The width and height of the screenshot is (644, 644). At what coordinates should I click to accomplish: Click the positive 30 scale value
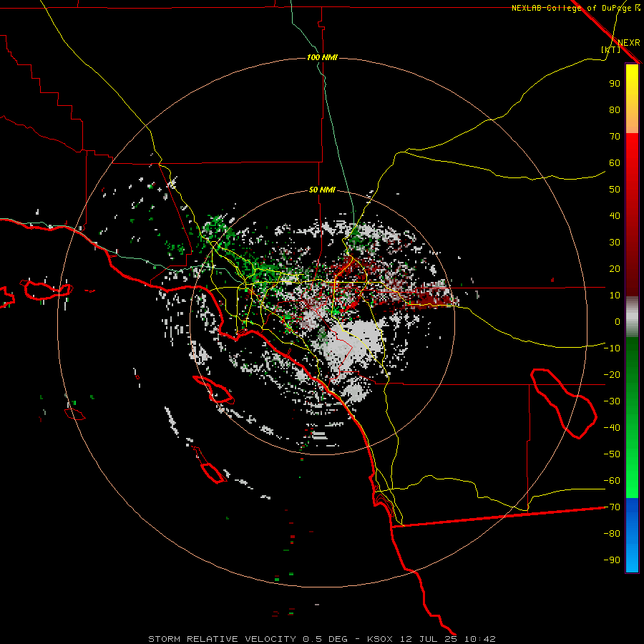pos(615,243)
